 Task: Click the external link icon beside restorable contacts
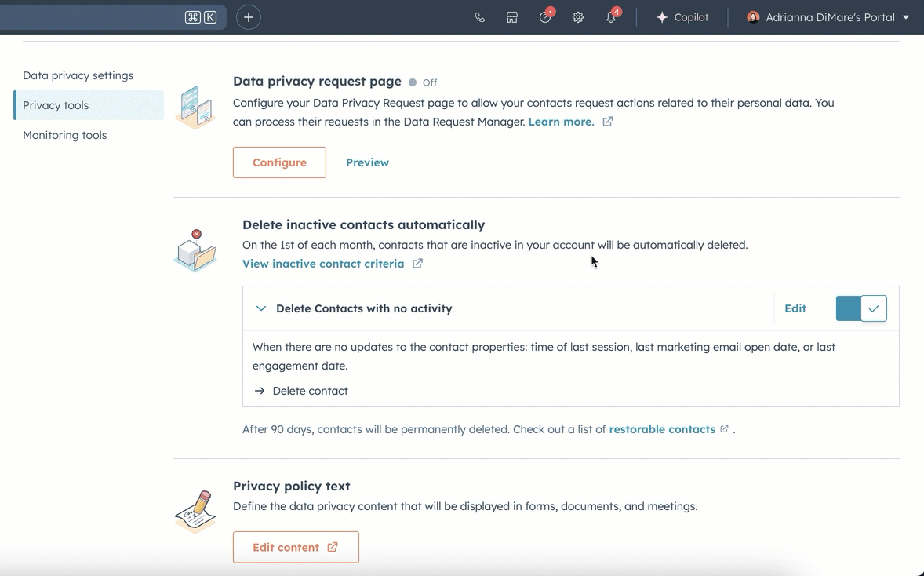723,428
